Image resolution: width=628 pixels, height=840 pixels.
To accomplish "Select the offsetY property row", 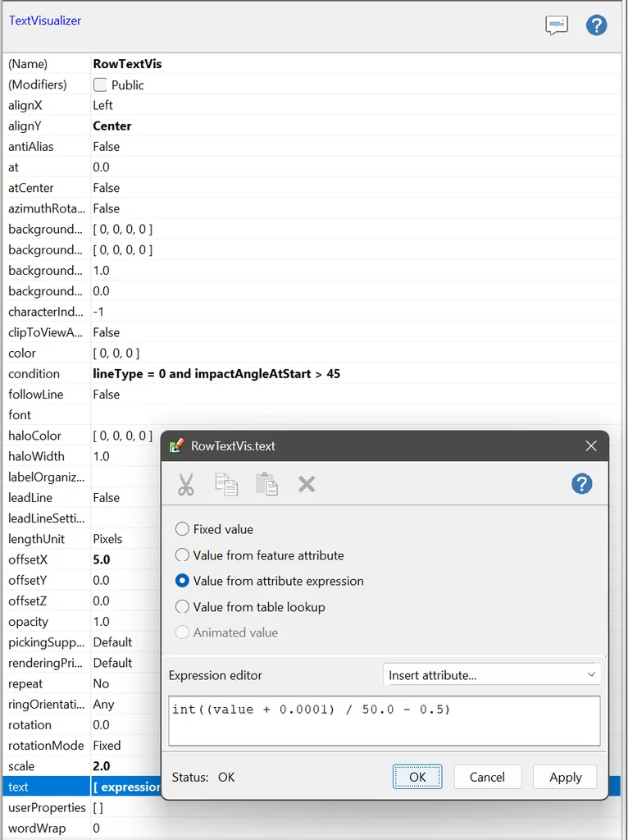I will point(83,580).
